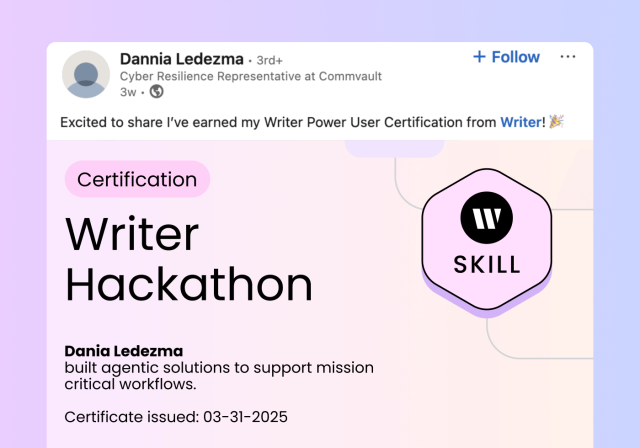640x448 pixels.
Task: Click 'built agentic solutions to support mission' text
Action: 219,368
